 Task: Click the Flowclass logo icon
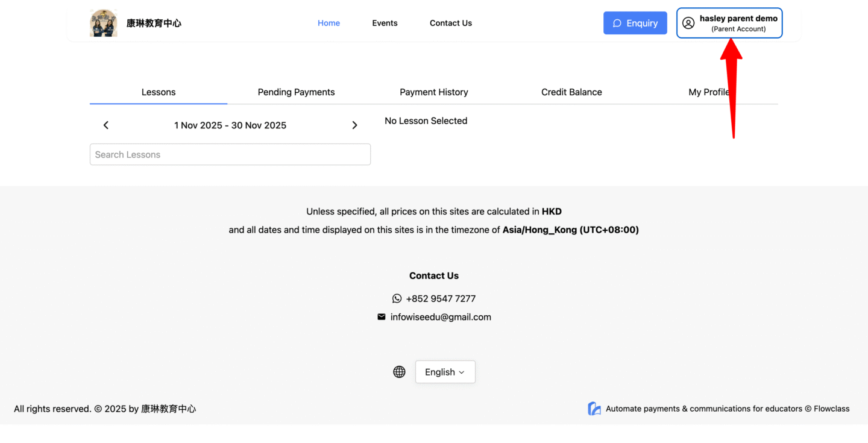[x=594, y=409]
